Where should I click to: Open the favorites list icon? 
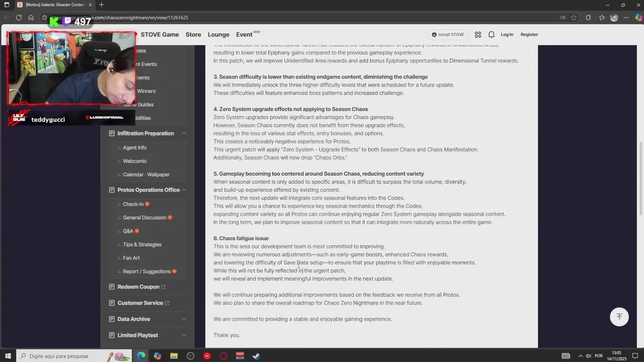(x=602, y=17)
